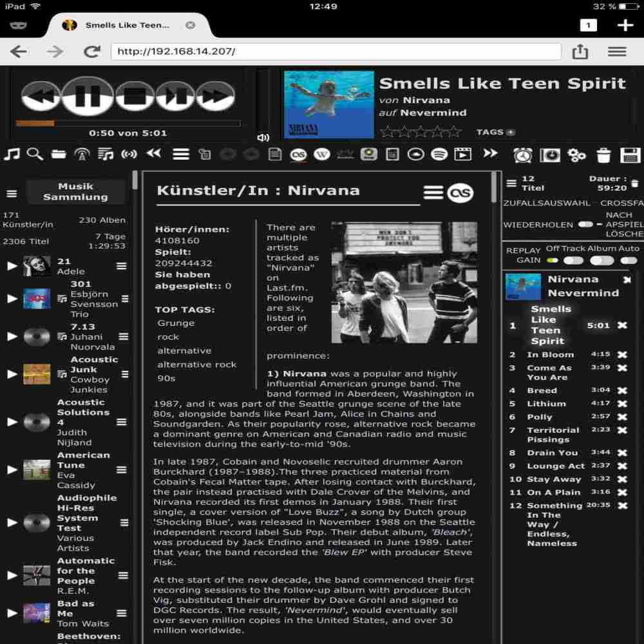644x644 pixels.
Task: Expand the 7.13 Juhani Nuorvala album
Action: 12,336
